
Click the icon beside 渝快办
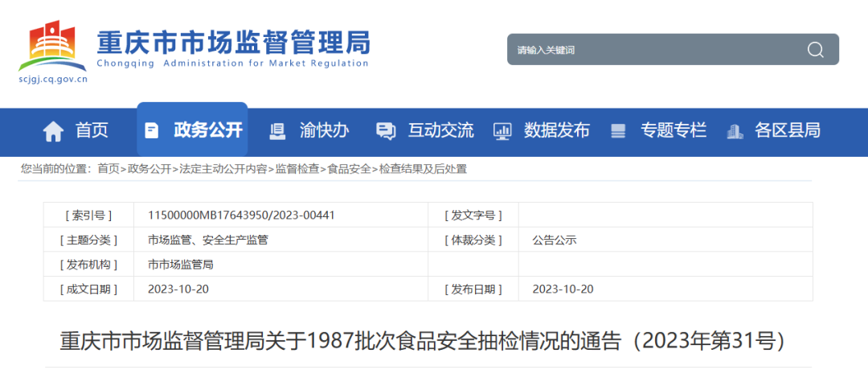click(276, 130)
